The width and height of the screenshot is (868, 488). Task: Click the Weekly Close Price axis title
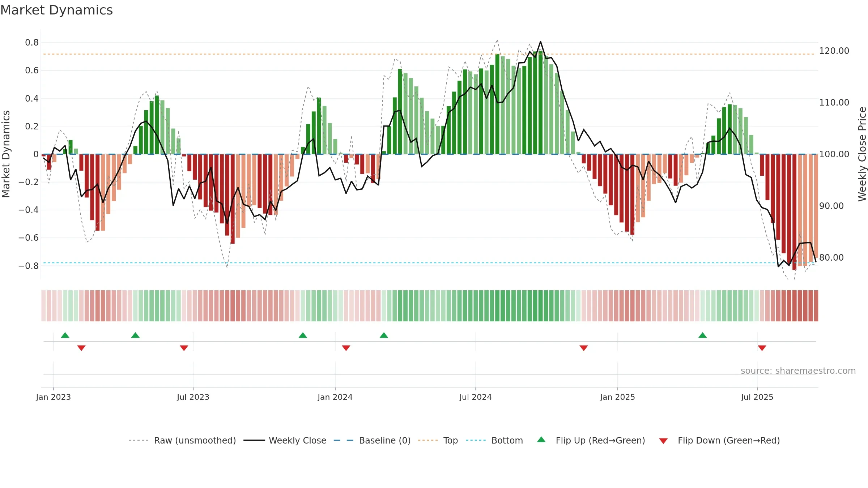(862, 154)
